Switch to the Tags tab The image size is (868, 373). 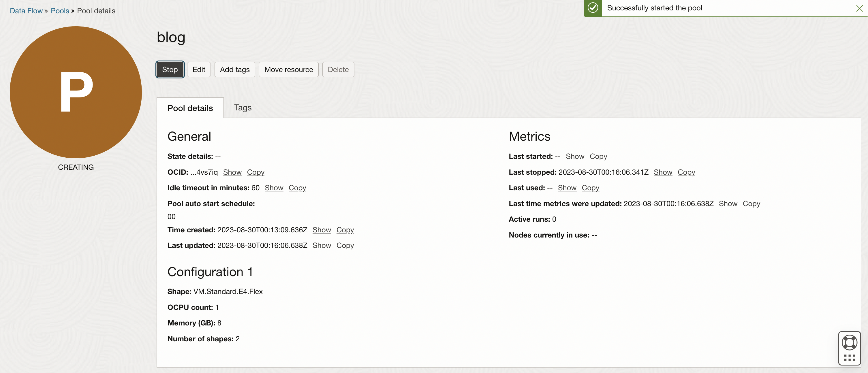tap(243, 108)
